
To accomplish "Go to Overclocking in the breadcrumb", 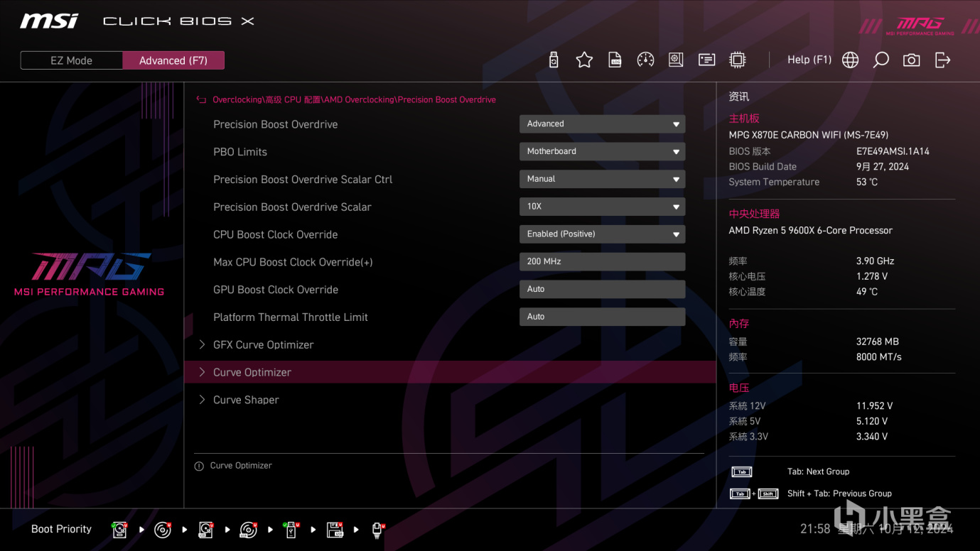I will click(237, 100).
